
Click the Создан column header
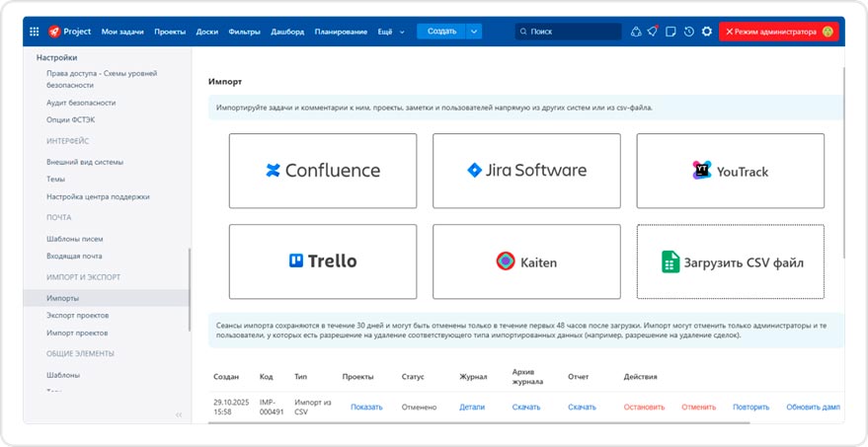coord(226,377)
